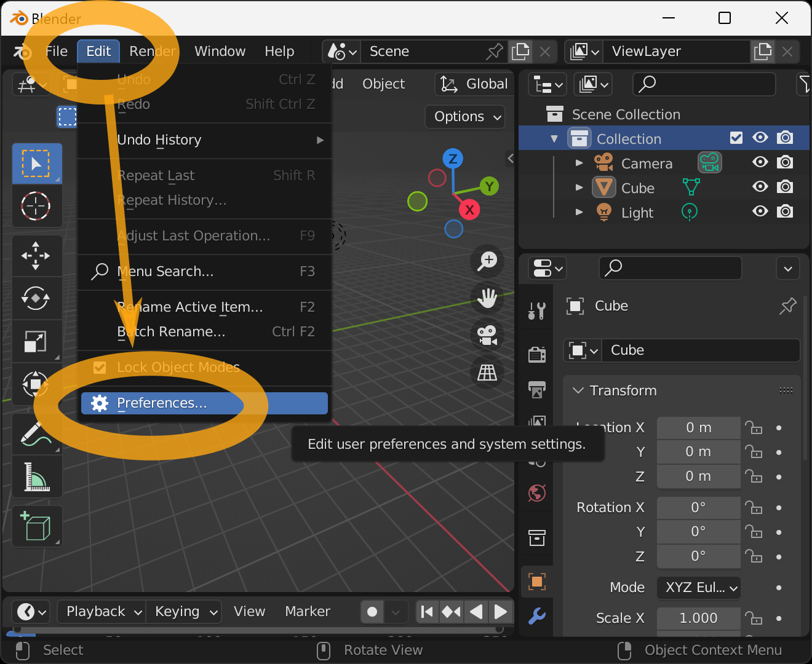Select the Cursor tool

[x=36, y=206]
